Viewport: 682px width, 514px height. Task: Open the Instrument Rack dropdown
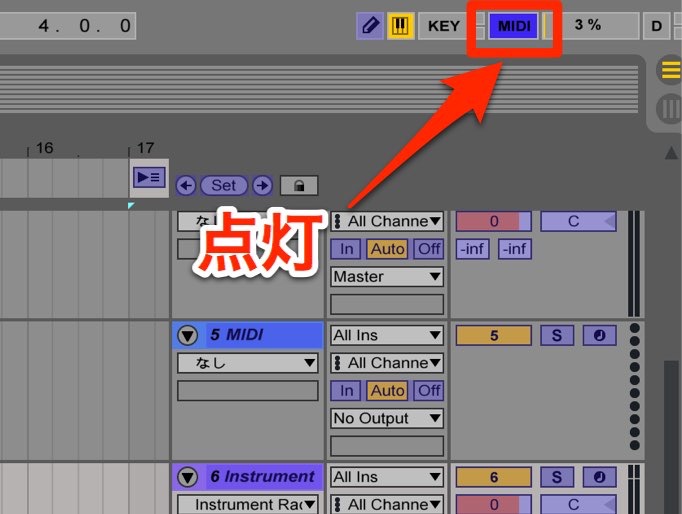click(247, 504)
